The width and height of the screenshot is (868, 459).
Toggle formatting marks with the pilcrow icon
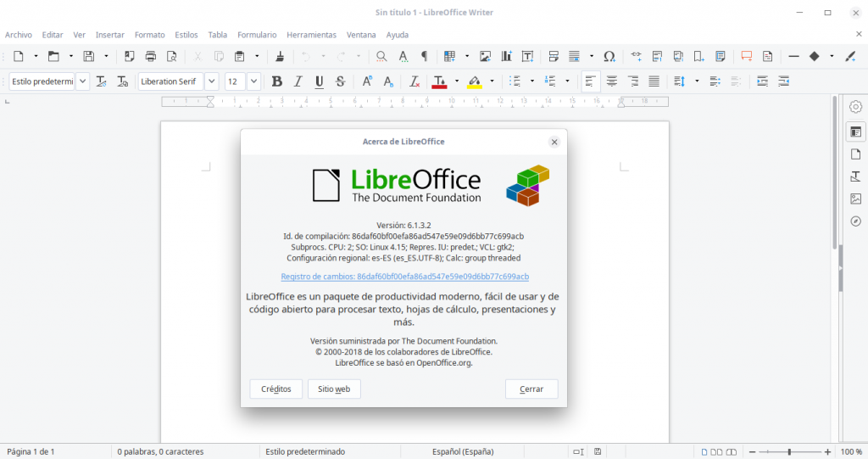click(x=424, y=56)
